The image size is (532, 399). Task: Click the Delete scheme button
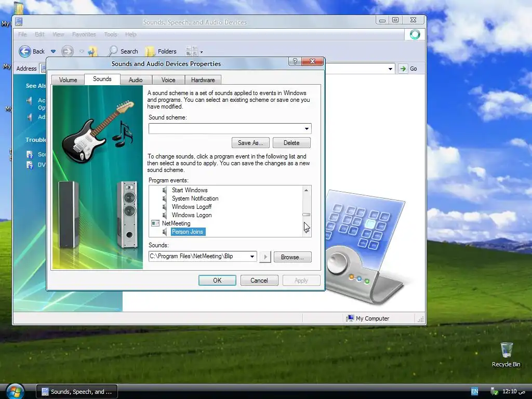[291, 143]
